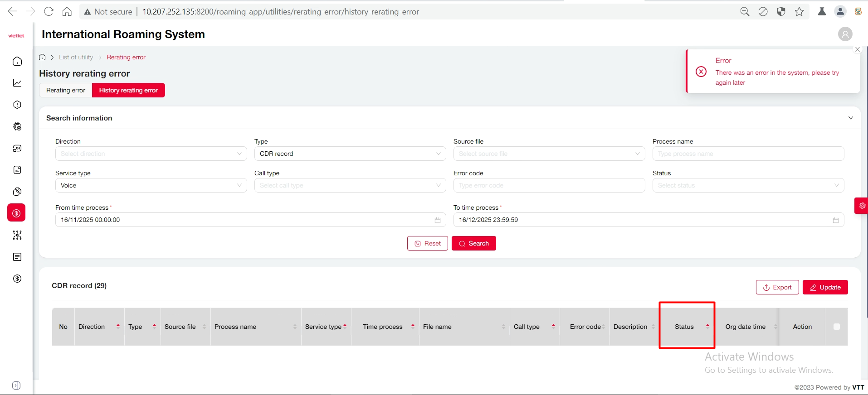The height and width of the screenshot is (395, 868).
Task: Collapse the Search information panel
Action: point(850,118)
